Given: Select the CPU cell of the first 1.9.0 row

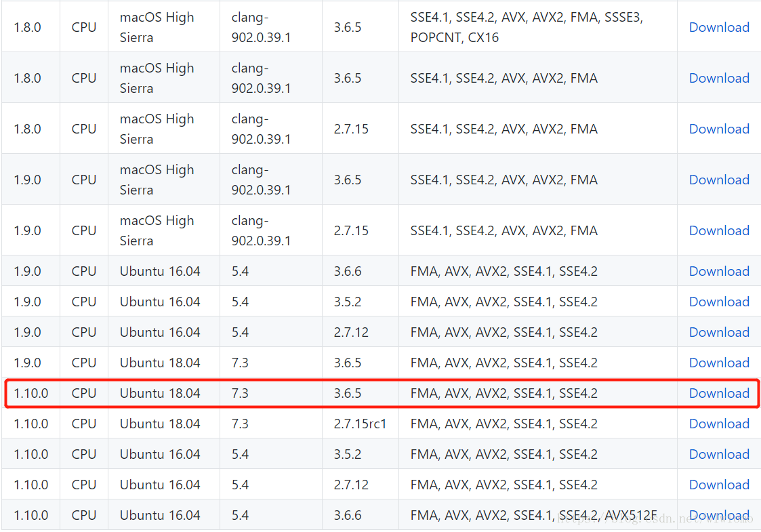Looking at the screenshot, I should coord(83,180).
